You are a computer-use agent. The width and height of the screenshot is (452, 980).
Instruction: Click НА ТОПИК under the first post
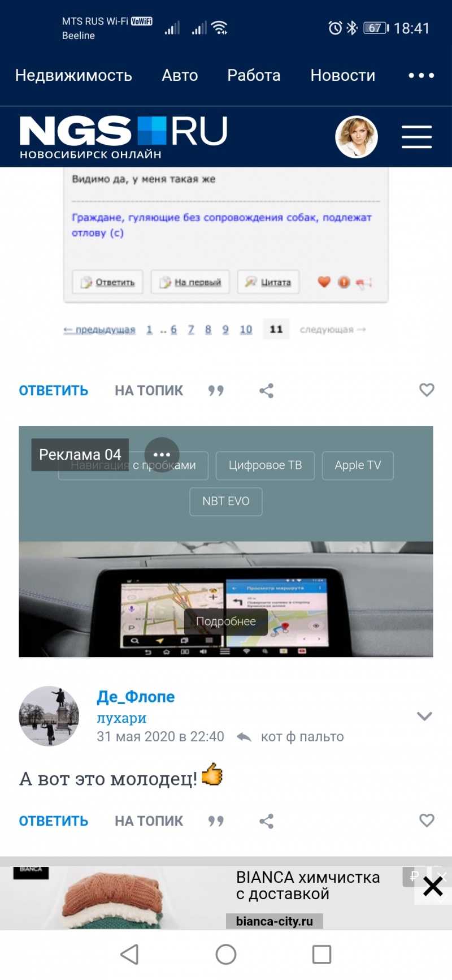pos(149,391)
